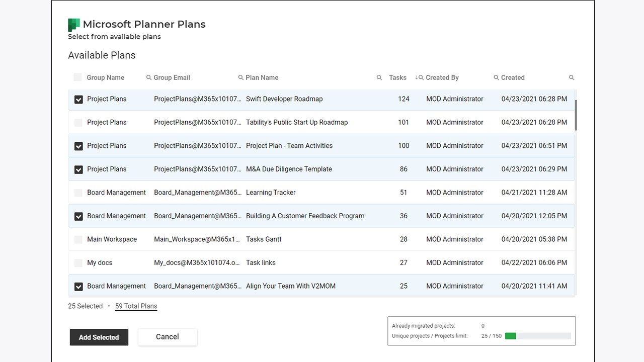Screen dimensions: 644x362
Task: Select plan name Task links
Action: pos(261,262)
